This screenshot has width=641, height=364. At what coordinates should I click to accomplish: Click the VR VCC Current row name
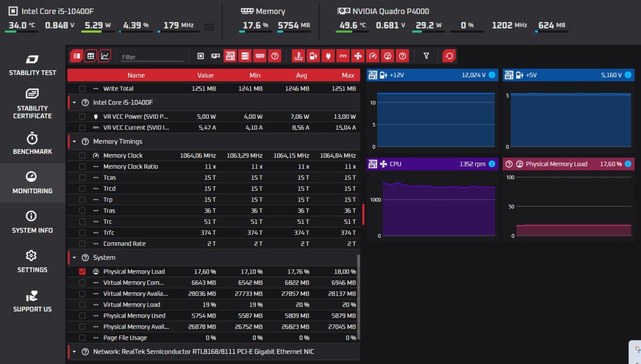pos(136,128)
